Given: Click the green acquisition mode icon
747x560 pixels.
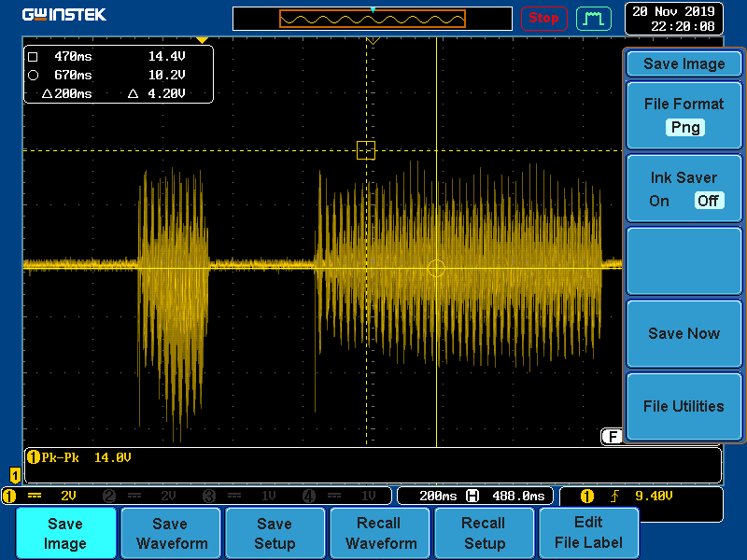Looking at the screenshot, I should click(593, 18).
